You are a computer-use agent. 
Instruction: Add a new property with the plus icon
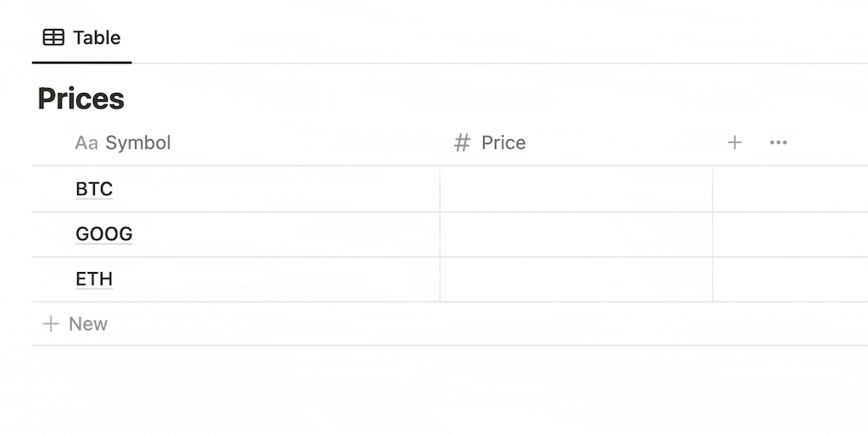tap(735, 142)
